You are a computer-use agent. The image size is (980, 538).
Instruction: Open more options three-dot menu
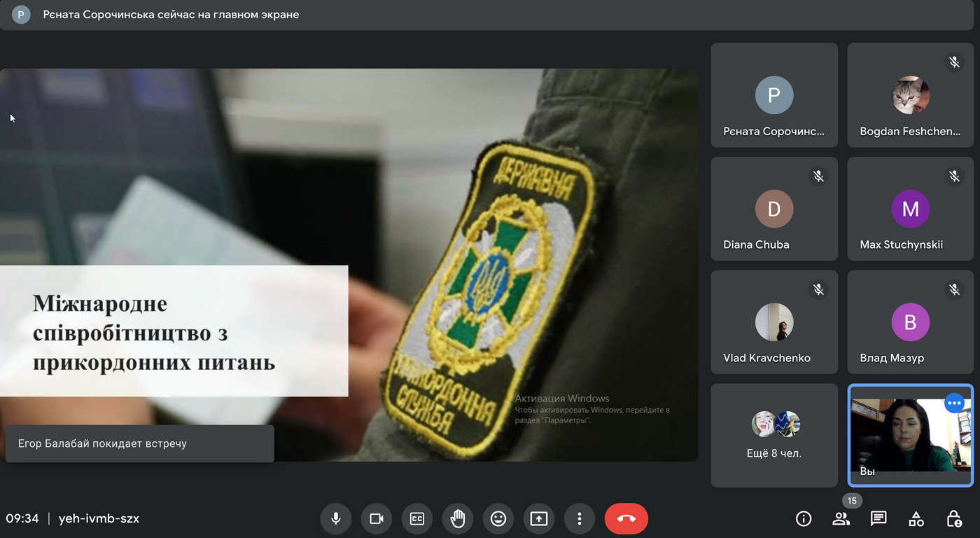point(579,518)
